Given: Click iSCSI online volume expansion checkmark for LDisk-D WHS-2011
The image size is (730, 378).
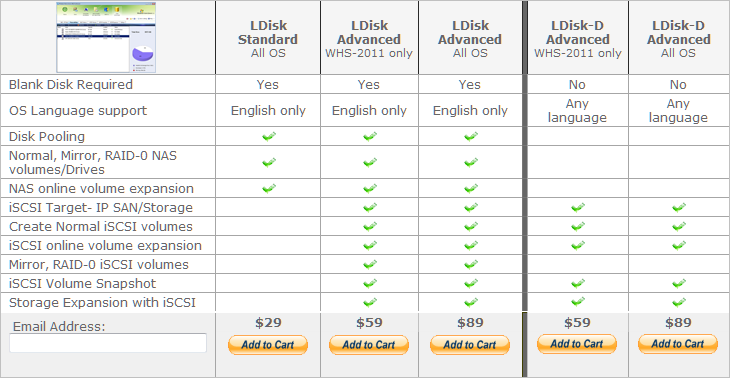Looking at the screenshot, I should click(578, 245).
